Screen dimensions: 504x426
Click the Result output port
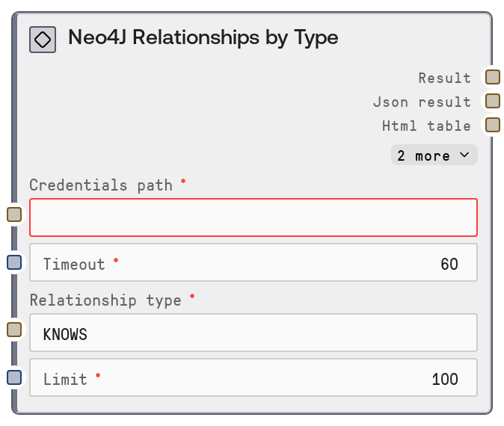pyautogui.click(x=492, y=77)
